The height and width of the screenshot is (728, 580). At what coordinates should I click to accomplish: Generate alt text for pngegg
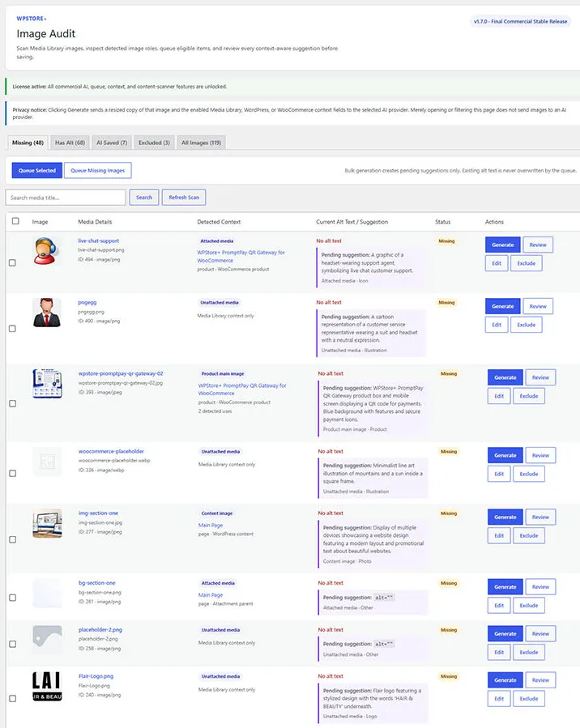pos(503,306)
